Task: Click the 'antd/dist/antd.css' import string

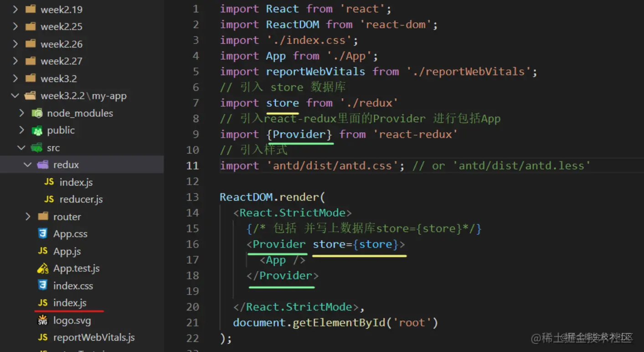Action: (x=333, y=166)
